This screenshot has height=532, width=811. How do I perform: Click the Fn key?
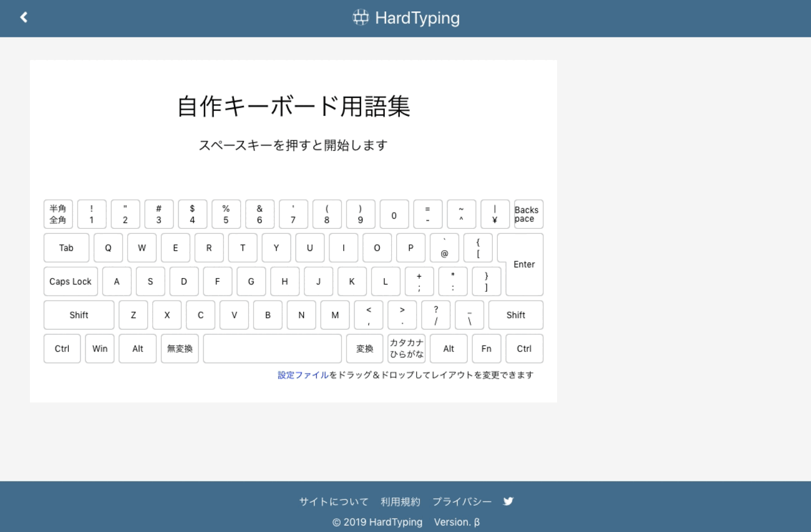click(x=487, y=349)
